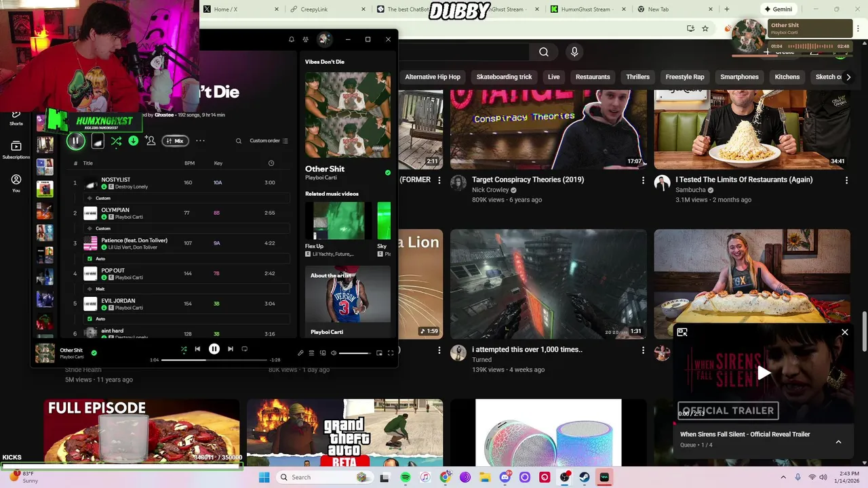Search within the Spotify playlist
Viewport: 868px width, 488px height.
pos(239,141)
